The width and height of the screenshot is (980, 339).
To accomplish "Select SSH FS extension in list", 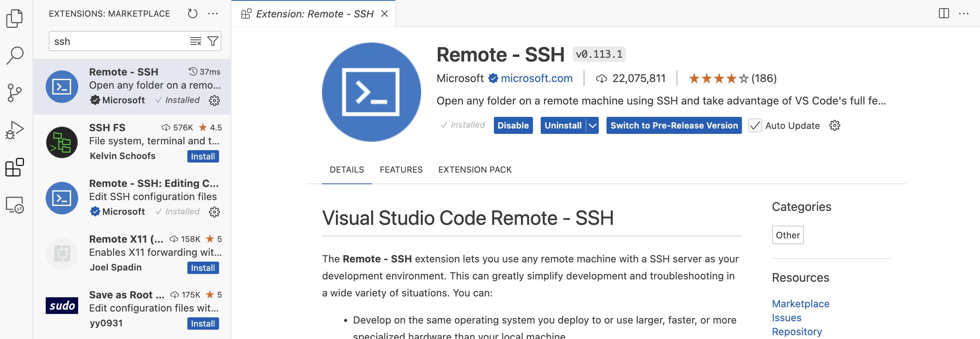I will (x=132, y=142).
